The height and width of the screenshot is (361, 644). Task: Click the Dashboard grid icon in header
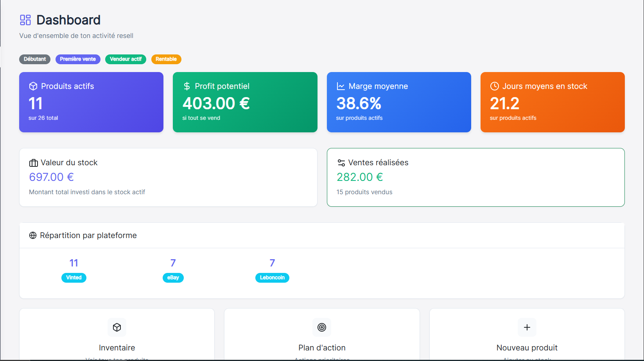[25, 20]
